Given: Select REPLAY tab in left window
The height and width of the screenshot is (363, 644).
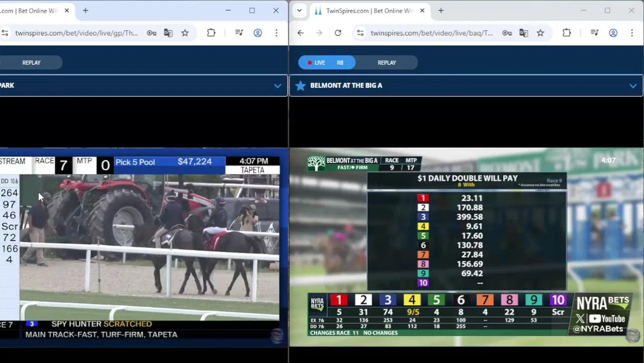Looking at the screenshot, I should (x=31, y=63).
